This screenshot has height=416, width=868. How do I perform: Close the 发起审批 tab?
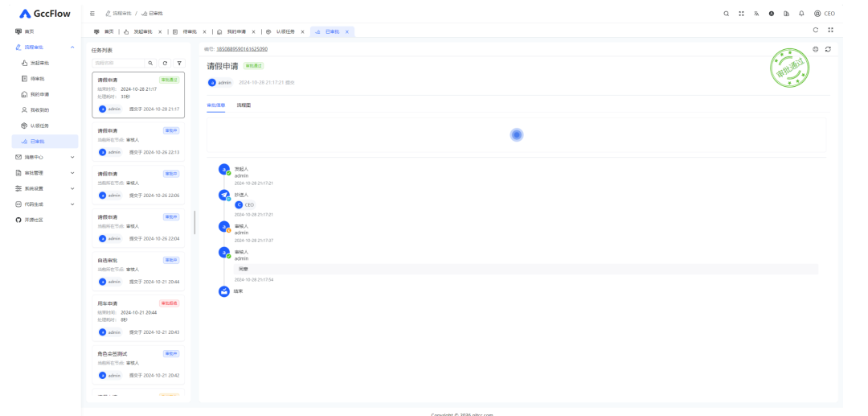coord(160,31)
